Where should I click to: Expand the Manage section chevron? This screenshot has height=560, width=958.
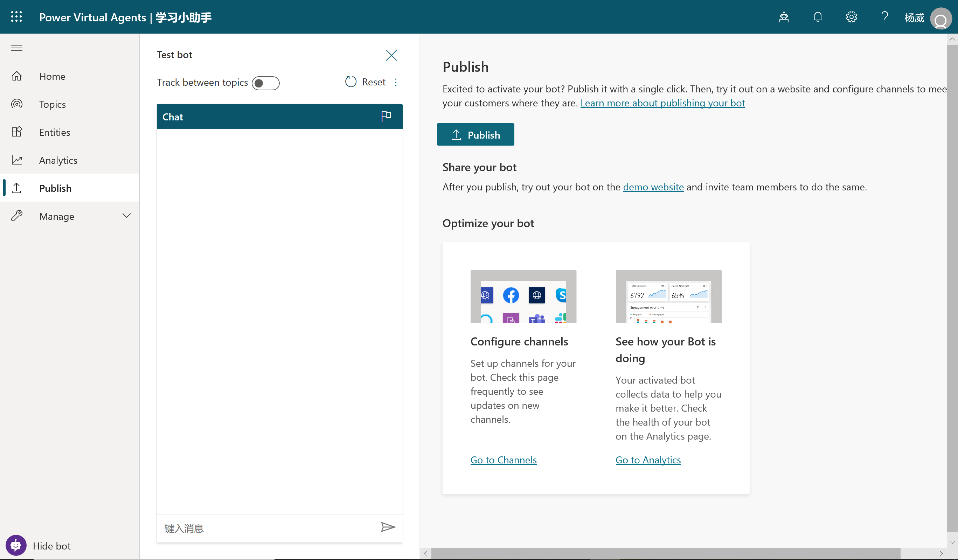127,216
